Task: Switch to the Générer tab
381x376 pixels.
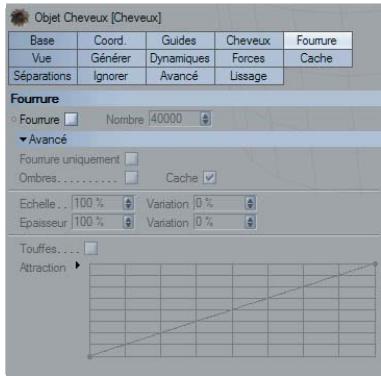Action: point(112,58)
